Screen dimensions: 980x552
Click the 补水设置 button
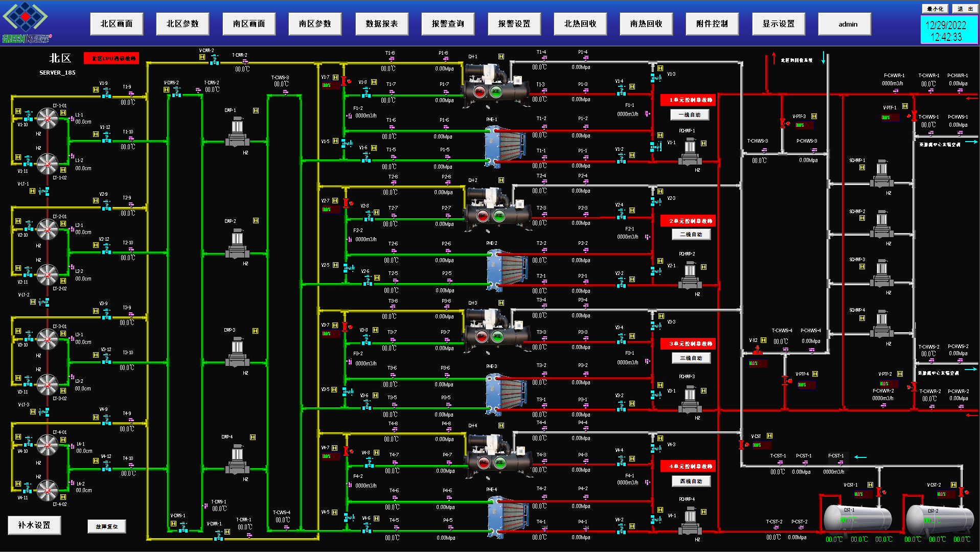[x=34, y=525]
